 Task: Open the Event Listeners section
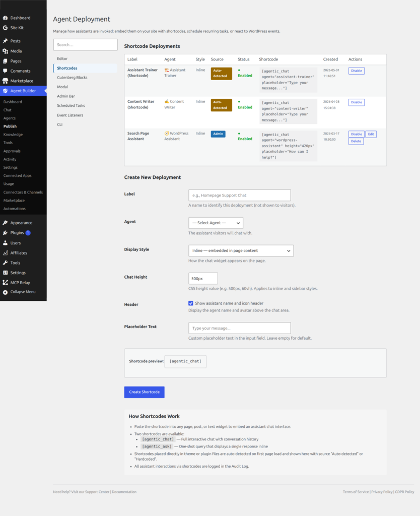[x=70, y=115]
